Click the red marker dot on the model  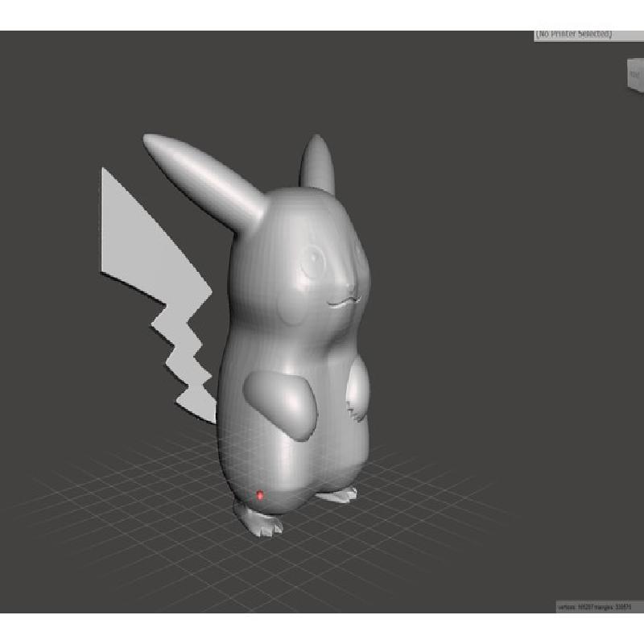(259, 496)
